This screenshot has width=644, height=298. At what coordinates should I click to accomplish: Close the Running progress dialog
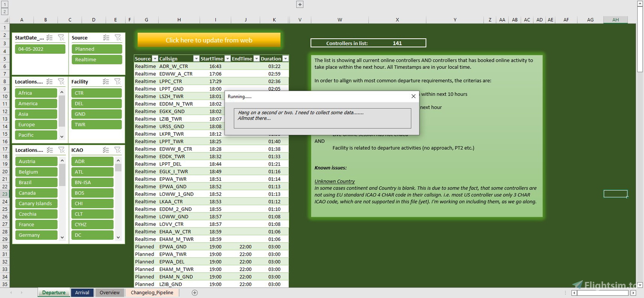point(413,96)
